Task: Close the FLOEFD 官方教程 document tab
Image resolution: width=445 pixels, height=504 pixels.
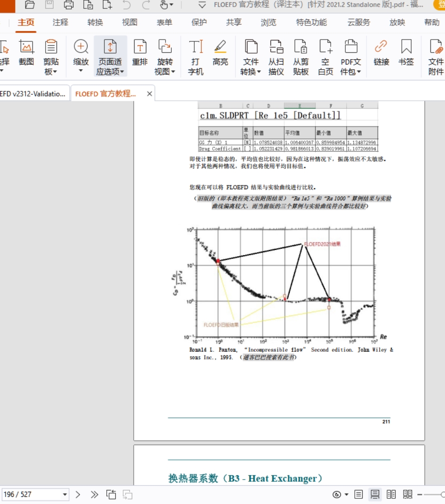Action: (150, 94)
